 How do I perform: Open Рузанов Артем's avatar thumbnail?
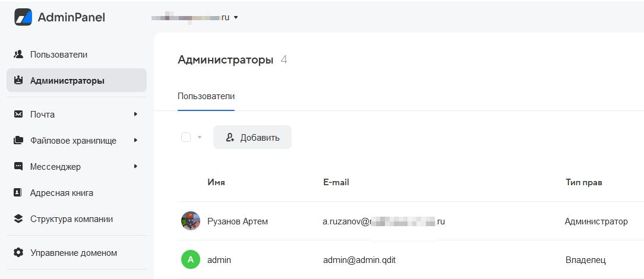[191, 221]
